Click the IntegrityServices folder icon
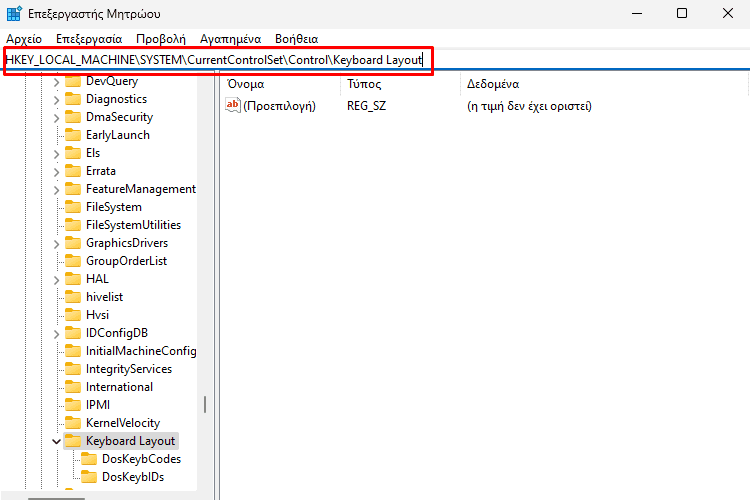750x500 pixels. pyautogui.click(x=73, y=369)
